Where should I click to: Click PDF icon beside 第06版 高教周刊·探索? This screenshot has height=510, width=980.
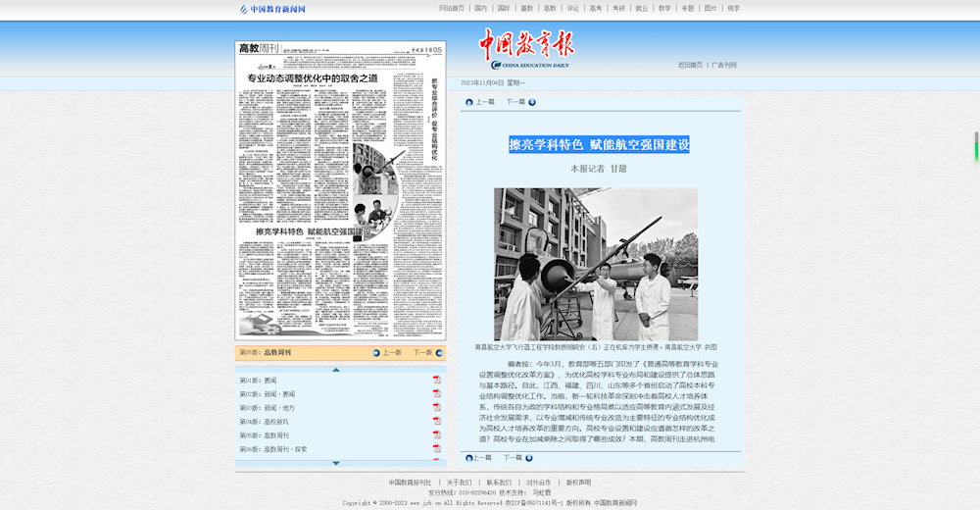click(437, 449)
